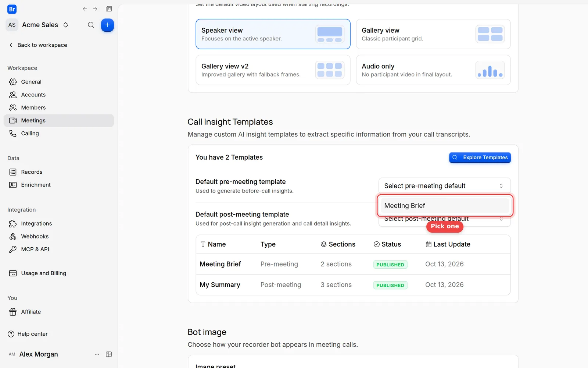The width and height of the screenshot is (588, 368).
Task: Click the Sections column header
Action: tap(338, 244)
